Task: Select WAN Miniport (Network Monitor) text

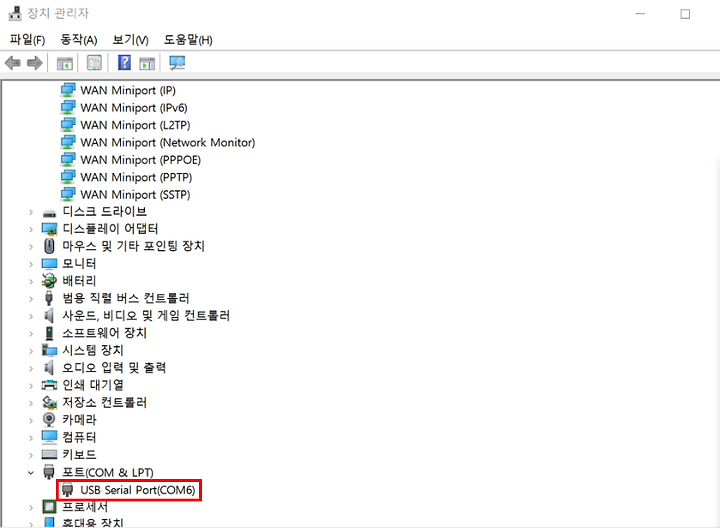Action: 168,142
